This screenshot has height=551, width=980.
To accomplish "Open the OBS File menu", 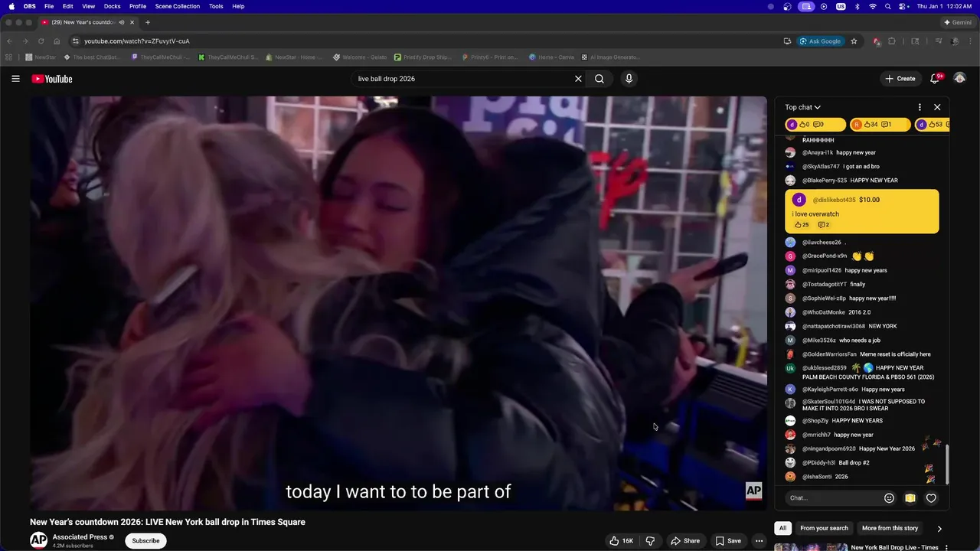I will click(49, 6).
